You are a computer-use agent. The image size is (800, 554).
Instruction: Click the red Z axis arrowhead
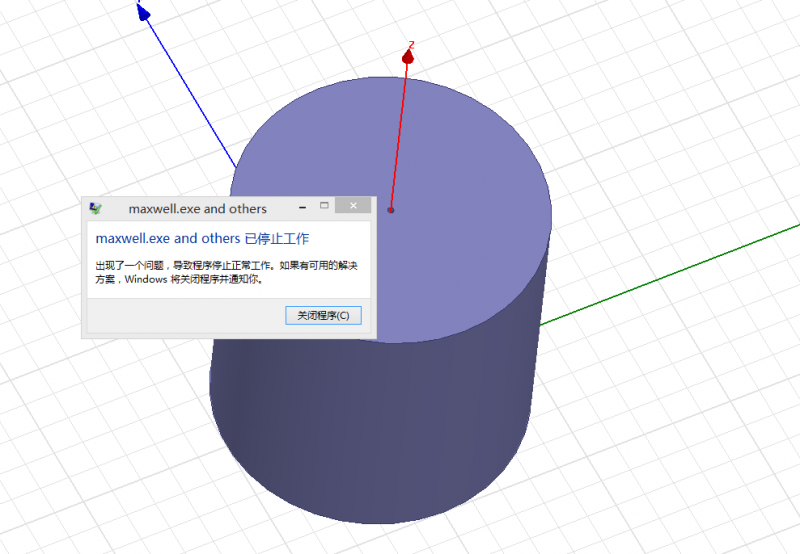(408, 57)
